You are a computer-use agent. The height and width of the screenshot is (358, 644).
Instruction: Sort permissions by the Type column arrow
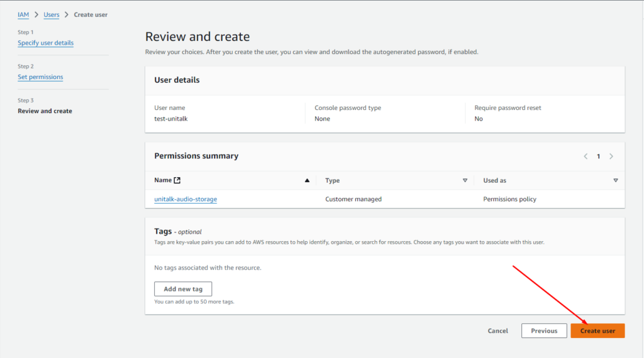465,180
